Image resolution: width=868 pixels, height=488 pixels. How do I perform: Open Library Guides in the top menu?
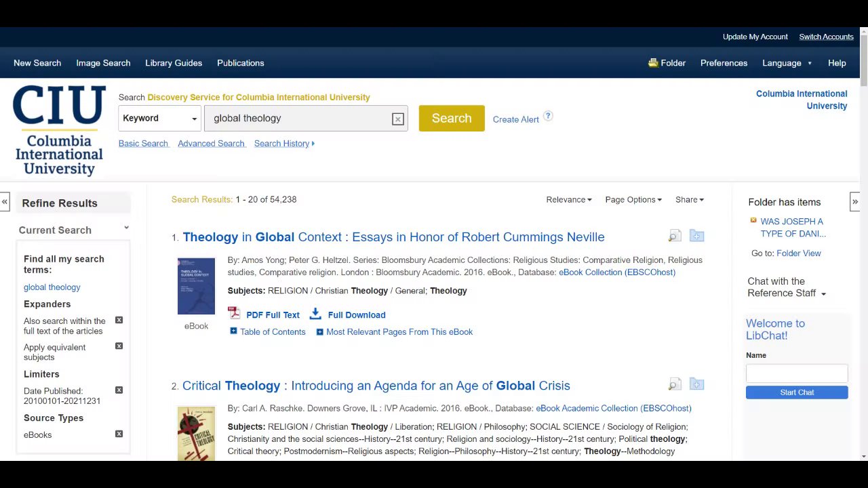click(x=174, y=63)
